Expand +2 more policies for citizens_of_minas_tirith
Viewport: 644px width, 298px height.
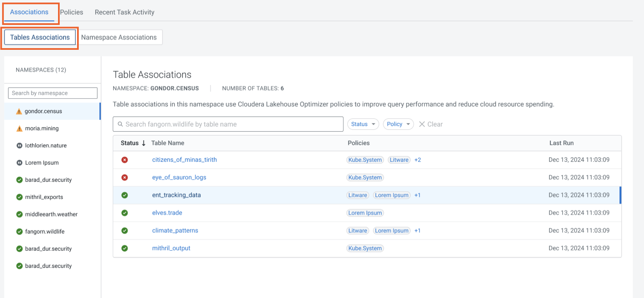[x=418, y=160]
